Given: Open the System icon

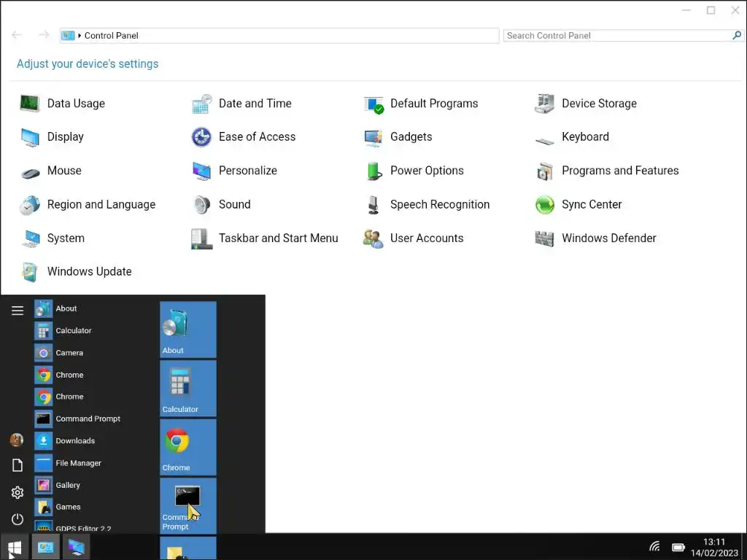Looking at the screenshot, I should point(31,238).
